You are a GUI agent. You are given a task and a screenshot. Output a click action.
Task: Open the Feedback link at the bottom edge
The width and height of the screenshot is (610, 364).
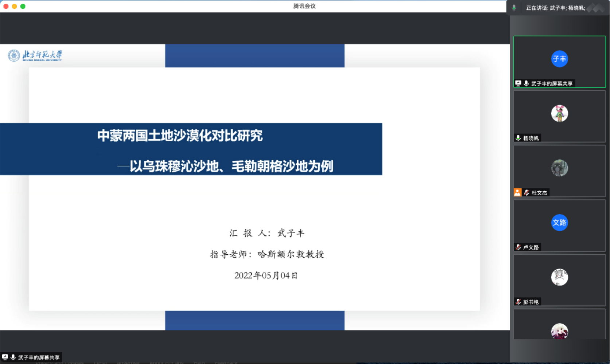pos(226,363)
